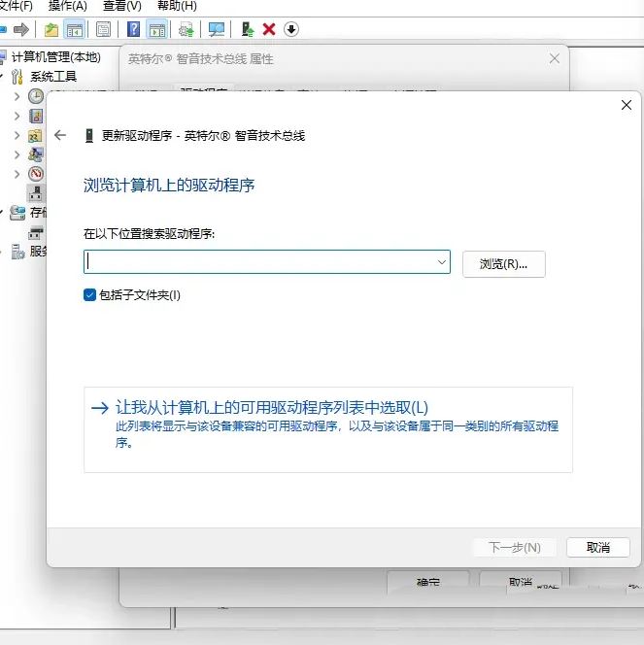Choose 让我从计算机上的可用驱动程序列表中选取(L)
The height and width of the screenshot is (645, 644).
pyautogui.click(x=328, y=429)
